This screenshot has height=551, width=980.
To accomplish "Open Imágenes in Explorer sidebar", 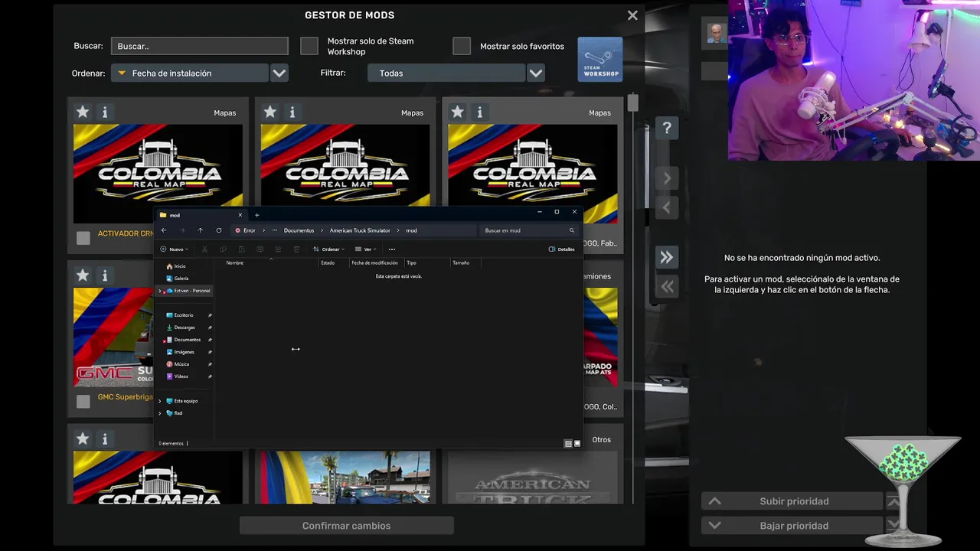I will pyautogui.click(x=184, y=352).
